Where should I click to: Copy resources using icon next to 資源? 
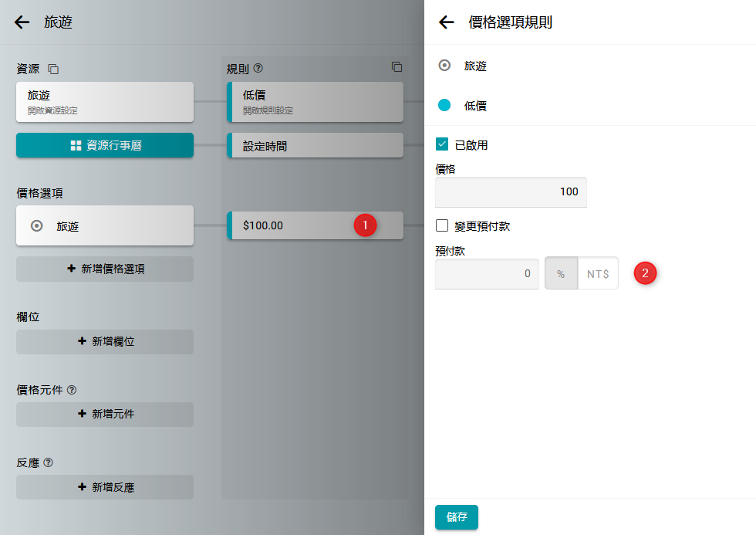(53, 69)
